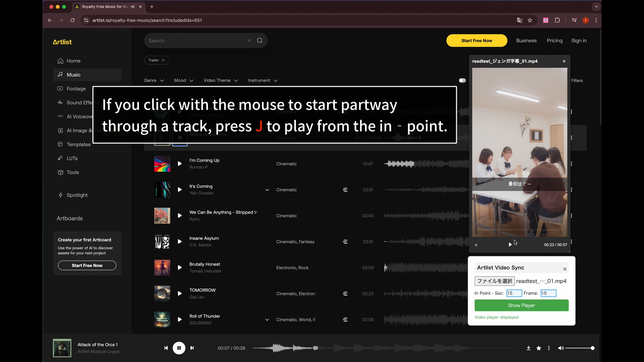Screen dimensions: 644x362
Task: Go to Home in sidebar
Action: pos(87,61)
